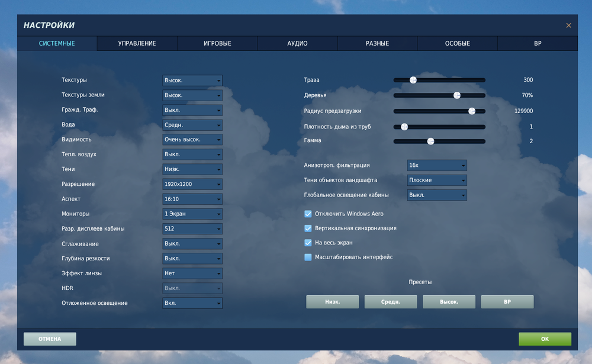Image resolution: width=592 pixels, height=364 pixels.
Task: Open the Видимость dropdown
Action: [192, 139]
